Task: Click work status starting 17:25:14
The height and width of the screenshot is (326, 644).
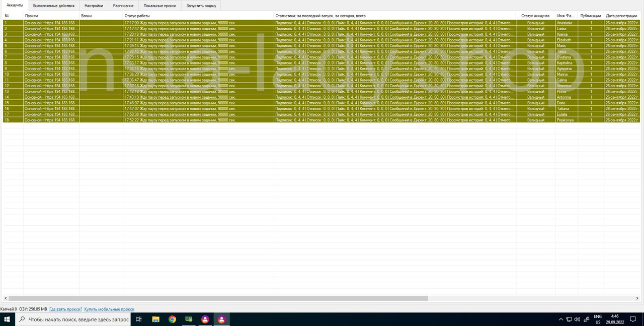Action: coord(198,46)
